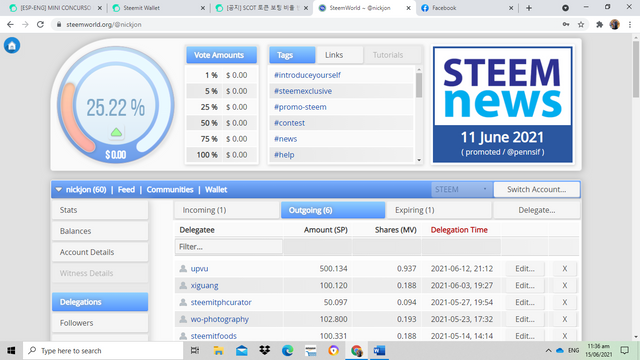Viewport: 640px width, 360px height.
Task: Switch to the Facebook browser tab
Action: (467, 8)
